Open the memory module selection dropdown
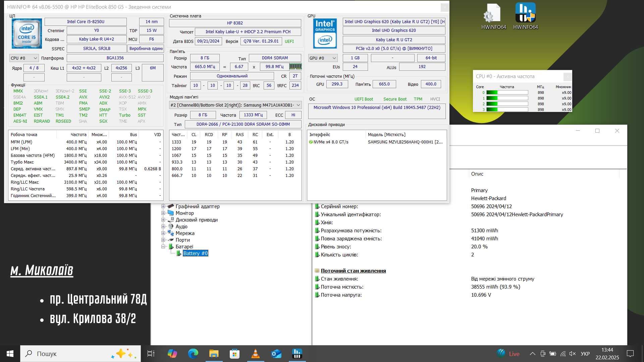644x362 pixels. click(x=235, y=105)
